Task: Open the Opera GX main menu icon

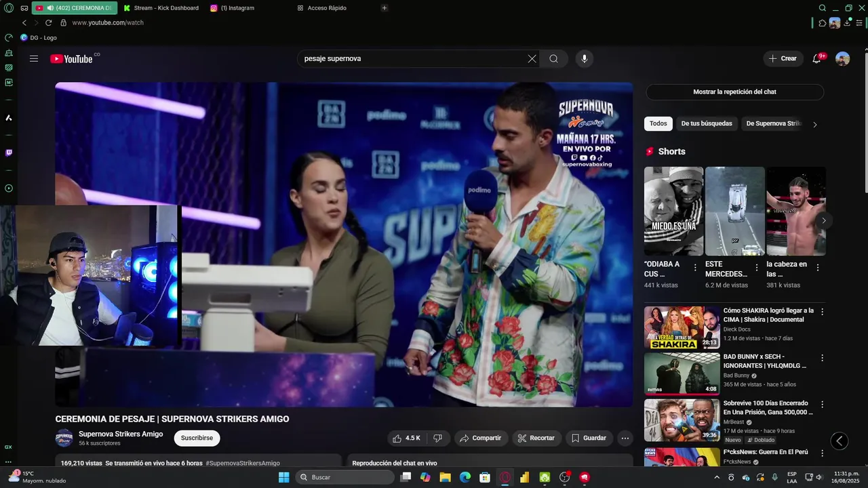Action: [x=9, y=8]
